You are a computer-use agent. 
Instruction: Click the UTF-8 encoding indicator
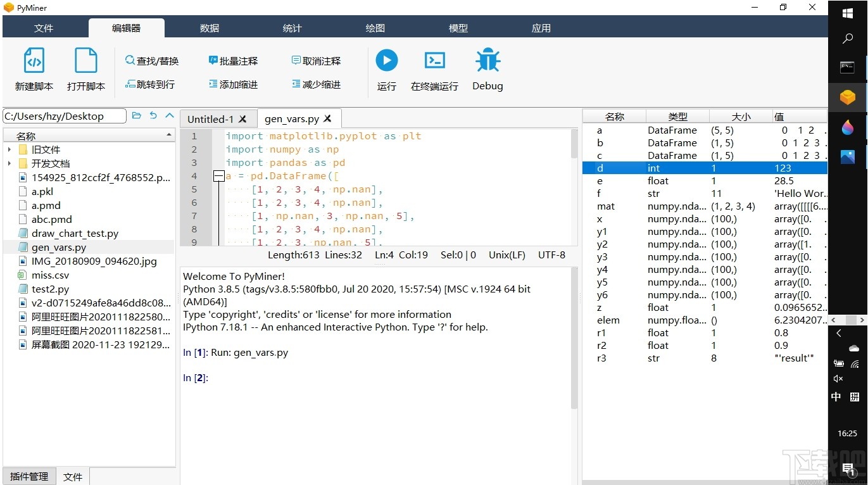click(551, 255)
